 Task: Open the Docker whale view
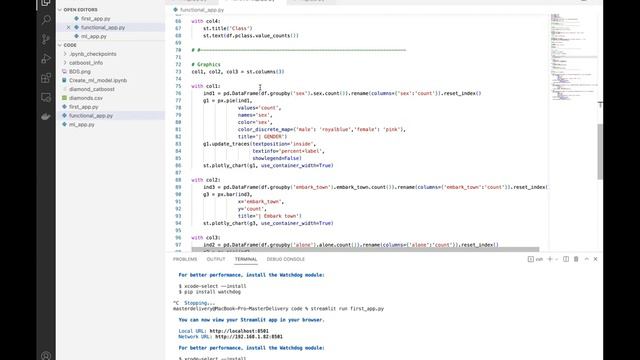(x=46, y=117)
